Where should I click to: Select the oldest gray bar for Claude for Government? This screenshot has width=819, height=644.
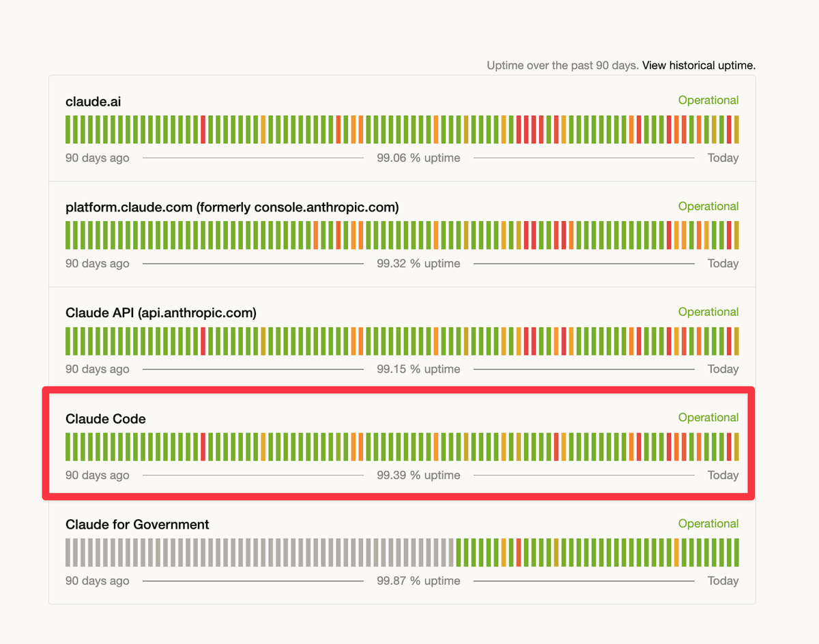pyautogui.click(x=68, y=553)
